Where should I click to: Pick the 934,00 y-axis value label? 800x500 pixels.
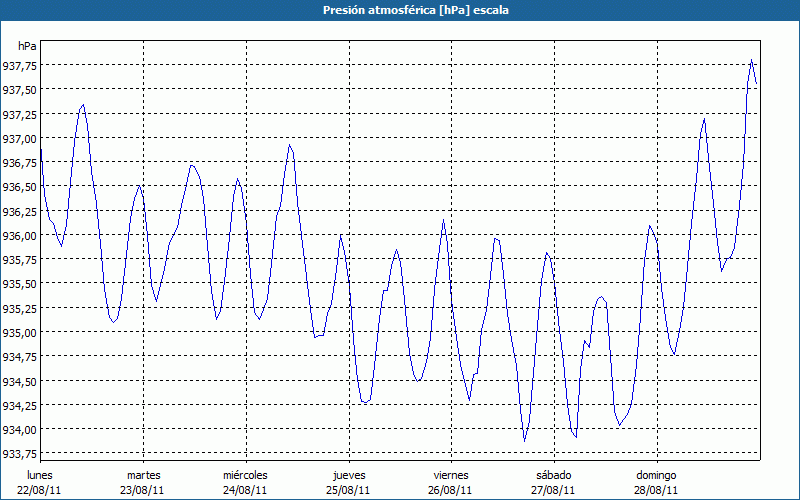[20, 430]
